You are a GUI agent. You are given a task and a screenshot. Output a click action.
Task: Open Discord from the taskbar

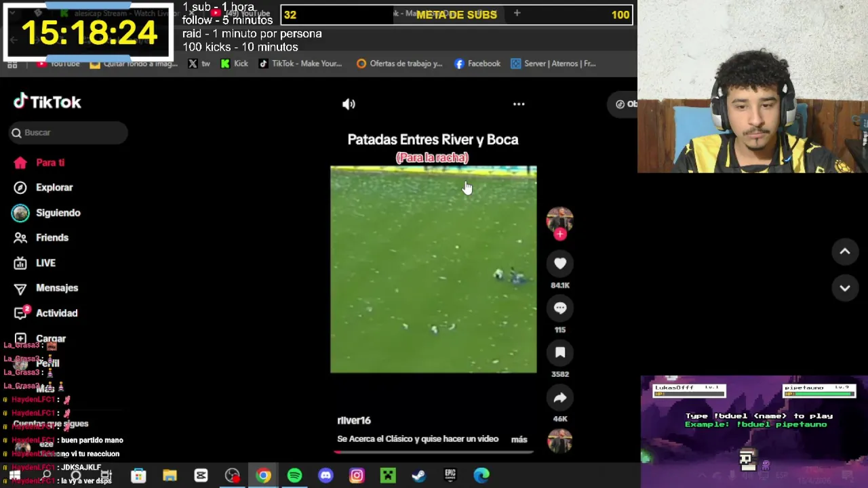click(325, 476)
